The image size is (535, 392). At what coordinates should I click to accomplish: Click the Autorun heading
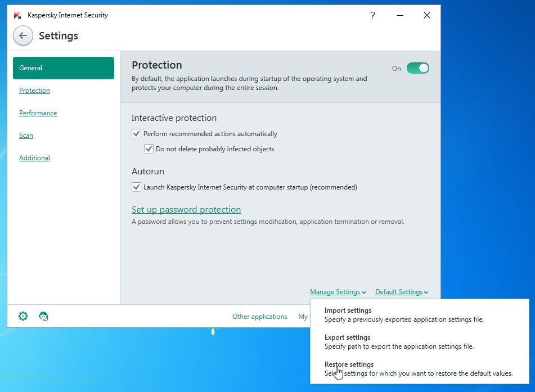pyautogui.click(x=148, y=172)
